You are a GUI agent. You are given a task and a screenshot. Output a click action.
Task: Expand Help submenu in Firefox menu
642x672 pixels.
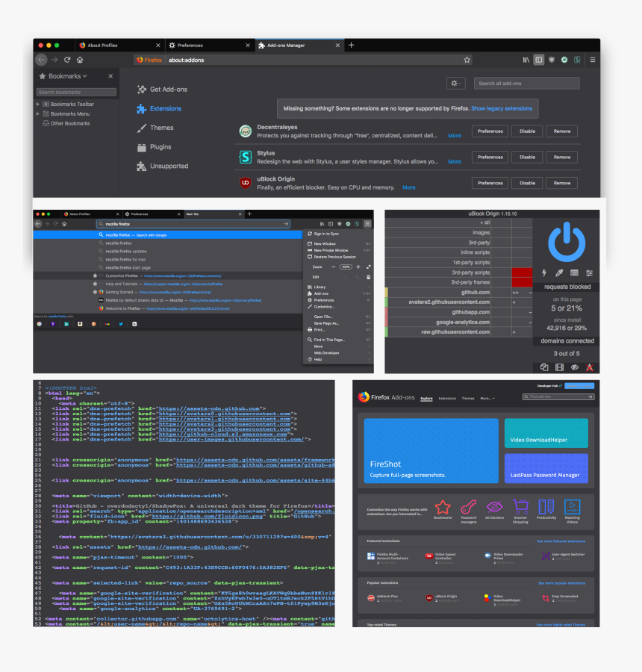pyautogui.click(x=338, y=360)
